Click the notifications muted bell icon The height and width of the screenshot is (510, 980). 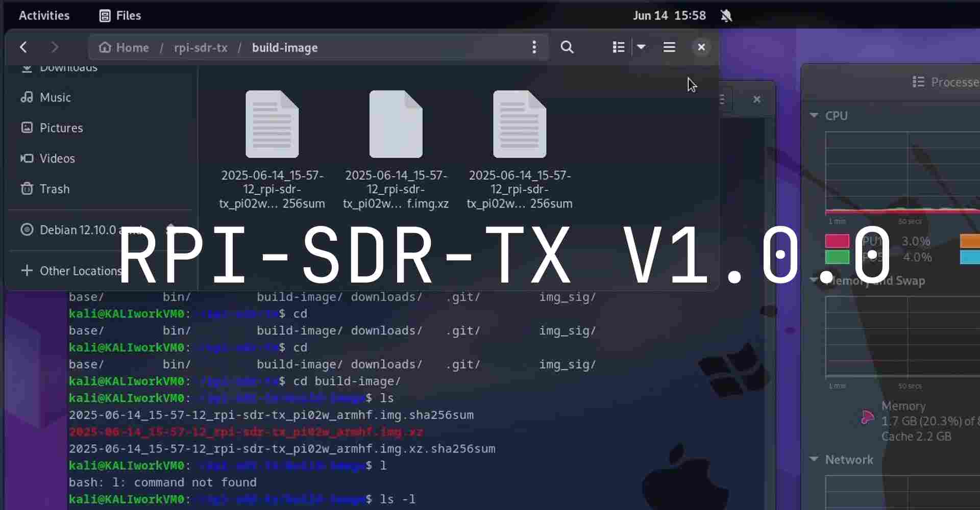point(726,16)
